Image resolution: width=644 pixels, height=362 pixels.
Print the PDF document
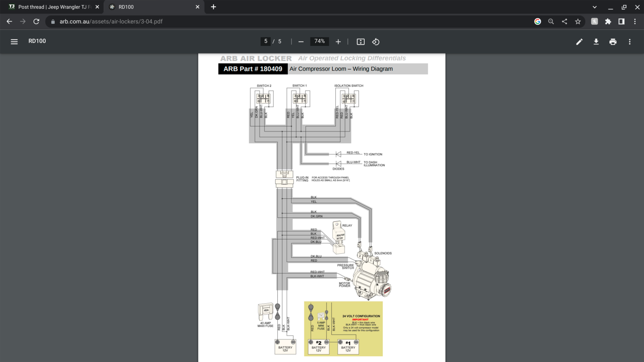tap(613, 41)
